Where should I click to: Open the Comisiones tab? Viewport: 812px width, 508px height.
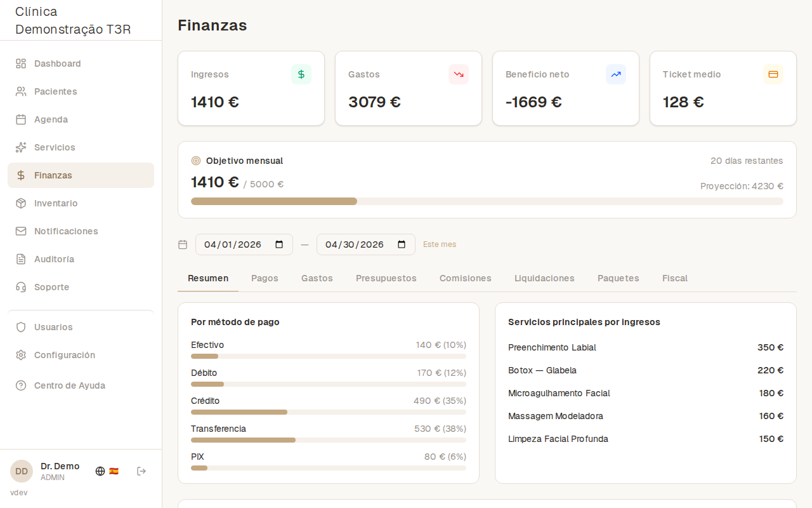click(465, 278)
